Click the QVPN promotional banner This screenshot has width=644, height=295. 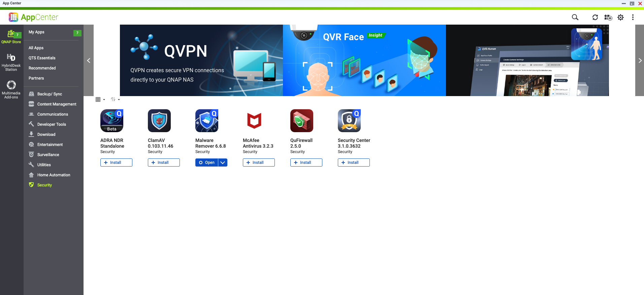[201, 60]
